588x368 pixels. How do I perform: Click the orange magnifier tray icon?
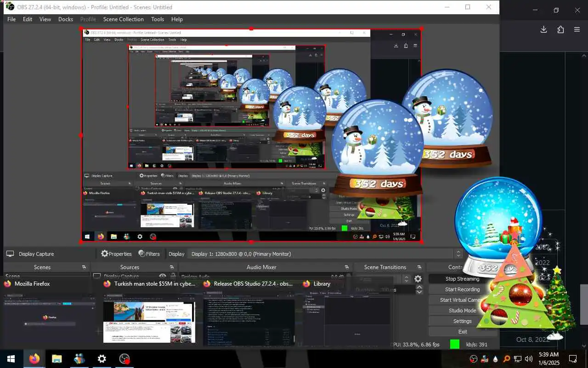tap(506, 359)
